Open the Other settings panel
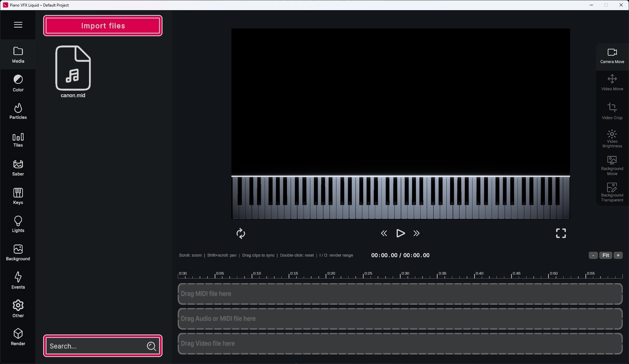 point(18,309)
